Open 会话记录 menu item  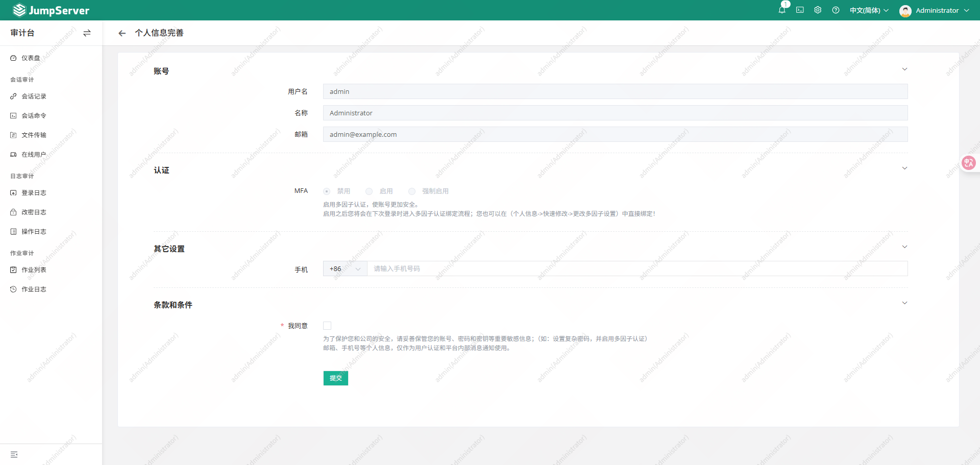tap(51, 96)
